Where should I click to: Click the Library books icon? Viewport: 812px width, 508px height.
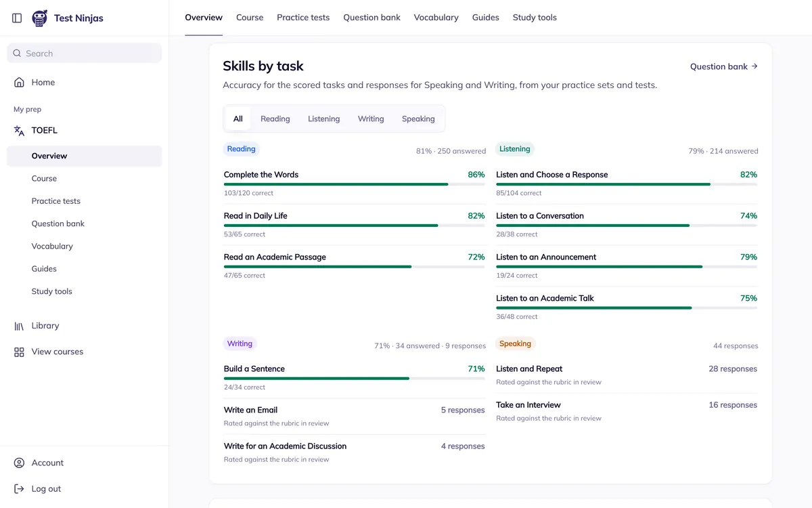(19, 326)
